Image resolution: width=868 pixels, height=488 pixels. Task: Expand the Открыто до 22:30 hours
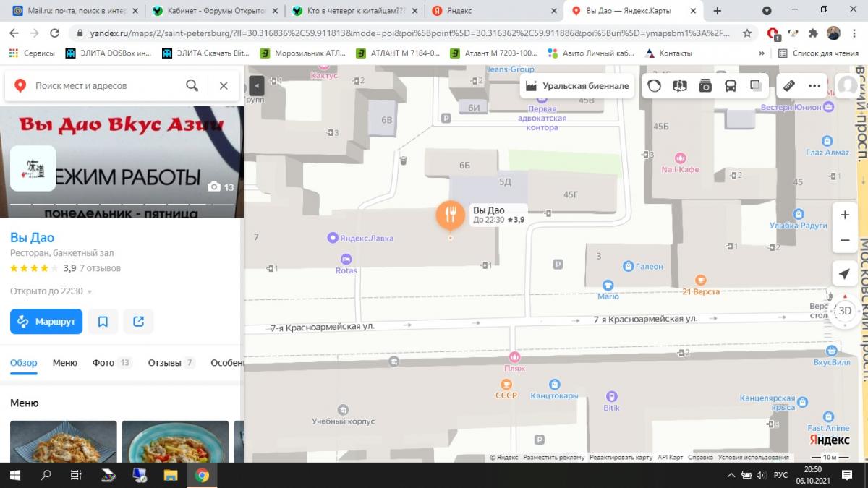pos(51,291)
